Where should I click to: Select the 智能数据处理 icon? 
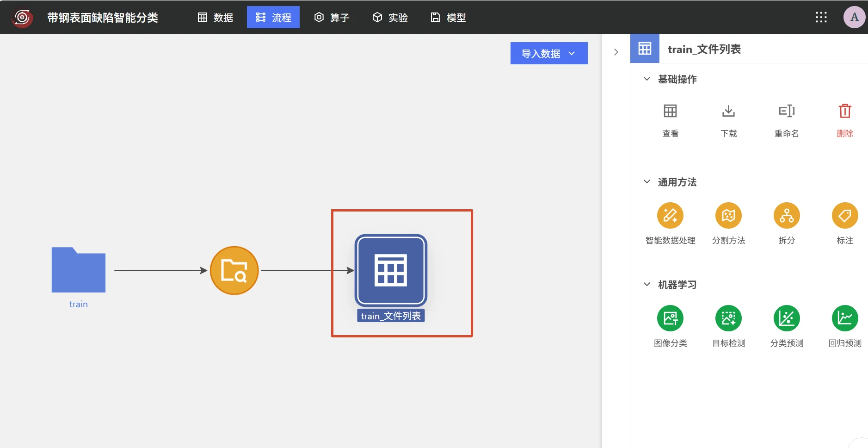click(x=670, y=216)
